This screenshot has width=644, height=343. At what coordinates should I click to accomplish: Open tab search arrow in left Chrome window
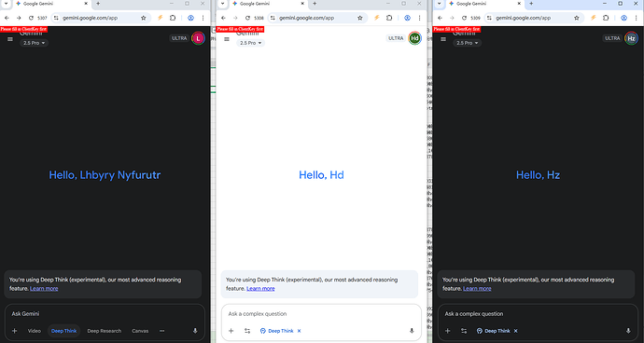(6, 4)
